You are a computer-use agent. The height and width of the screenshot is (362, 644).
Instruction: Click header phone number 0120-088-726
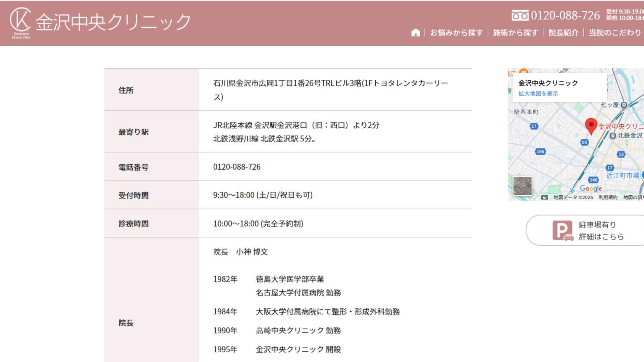[x=565, y=15]
